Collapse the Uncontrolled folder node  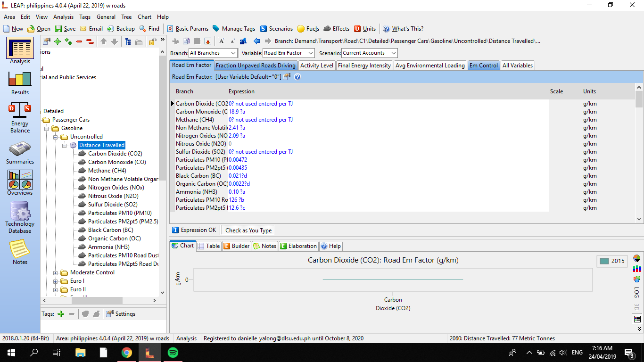pyautogui.click(x=55, y=137)
